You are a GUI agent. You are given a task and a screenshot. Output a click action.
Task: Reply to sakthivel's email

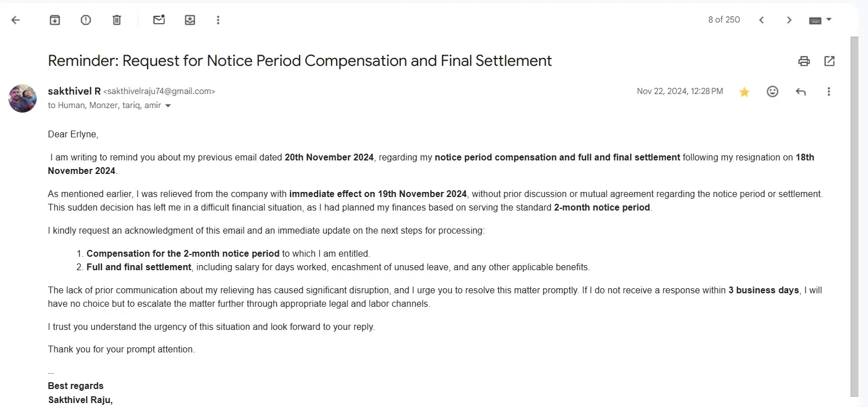(800, 92)
